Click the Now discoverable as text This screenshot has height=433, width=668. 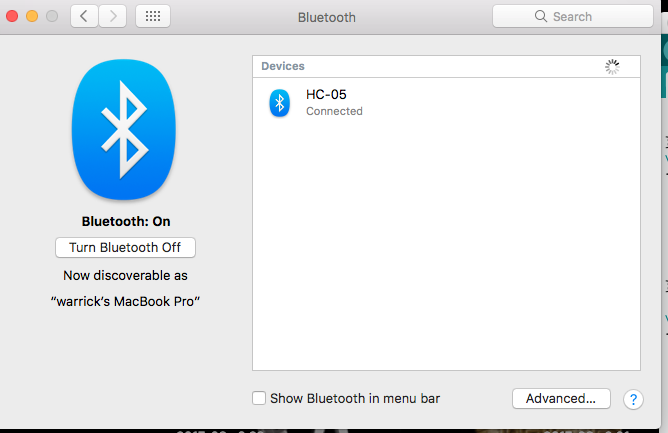pyautogui.click(x=125, y=275)
